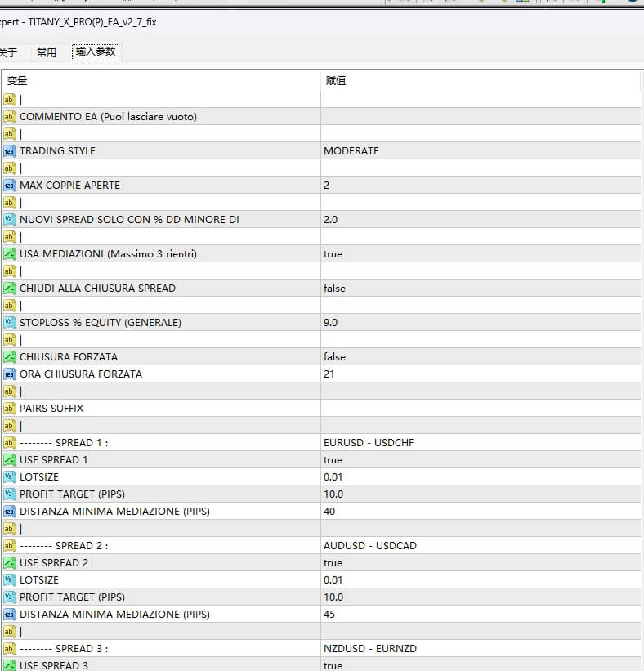644x671 pixels.
Task: Click the integer icon beside MAX COPPIE APERTE
Action: click(x=10, y=186)
